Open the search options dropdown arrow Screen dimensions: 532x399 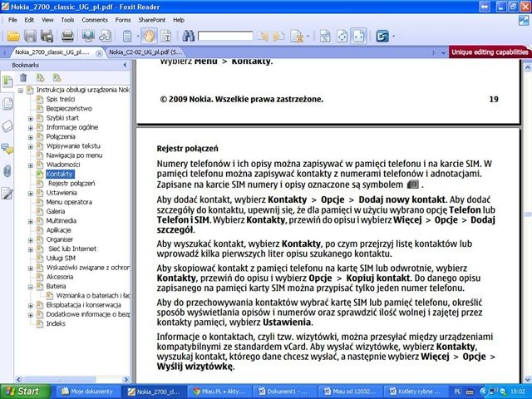pos(308,36)
